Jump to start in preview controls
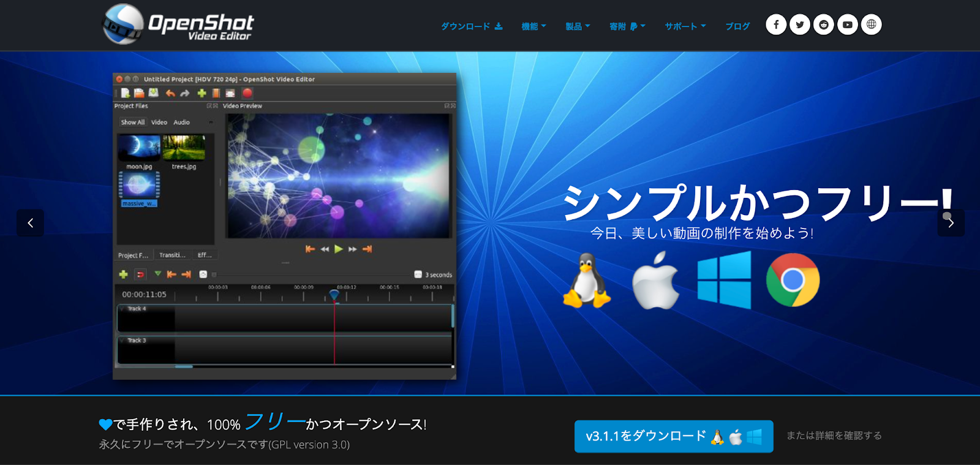 tap(310, 249)
